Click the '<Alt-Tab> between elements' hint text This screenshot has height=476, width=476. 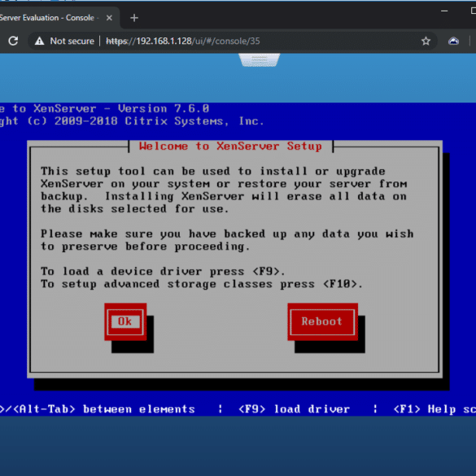[x=104, y=409]
